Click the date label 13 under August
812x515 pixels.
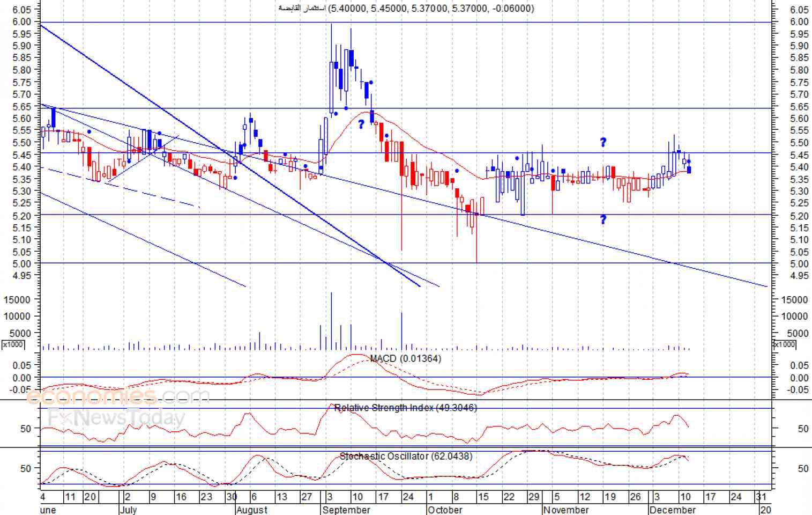(x=282, y=497)
